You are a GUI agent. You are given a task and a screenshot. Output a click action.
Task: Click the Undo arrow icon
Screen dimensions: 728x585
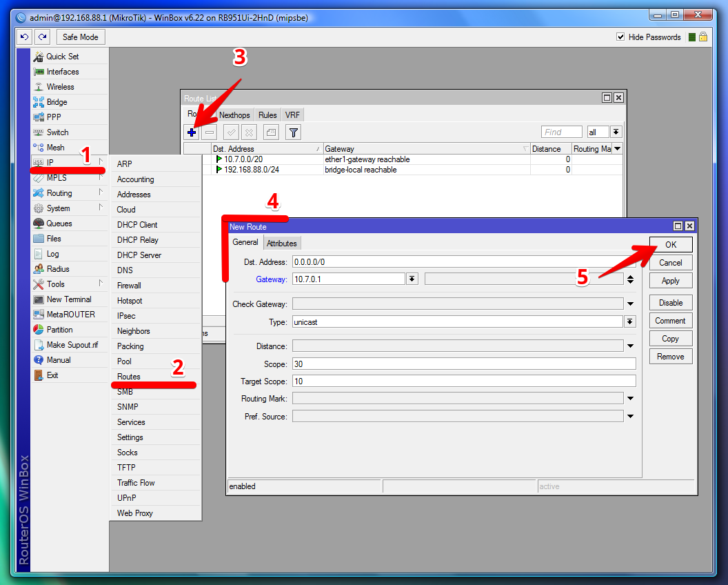click(x=25, y=37)
